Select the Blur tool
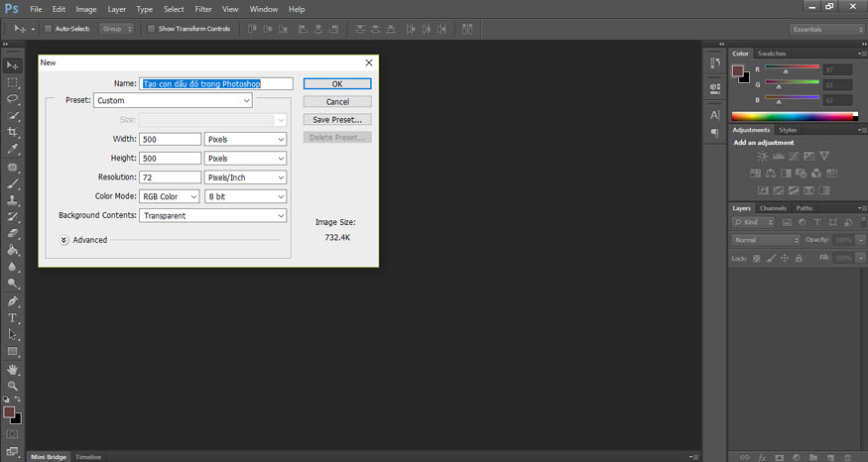This screenshot has height=462, width=868. (x=12, y=267)
